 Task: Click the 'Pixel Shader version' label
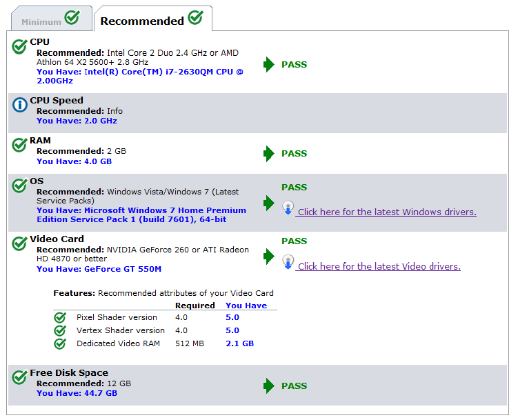pos(117,318)
